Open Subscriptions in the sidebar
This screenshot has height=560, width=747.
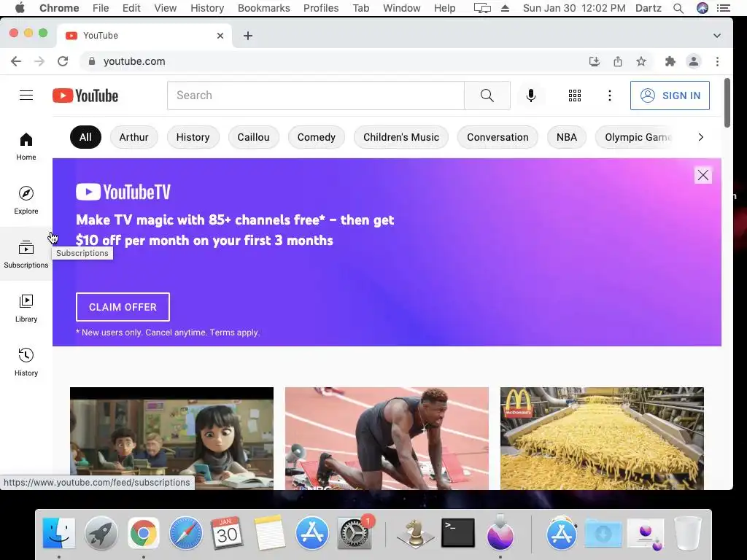click(26, 254)
